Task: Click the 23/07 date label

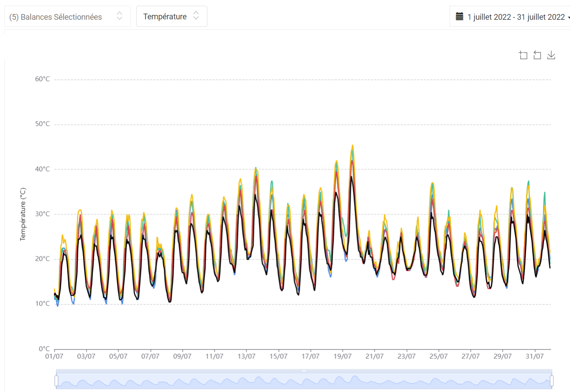Action: pos(407,356)
